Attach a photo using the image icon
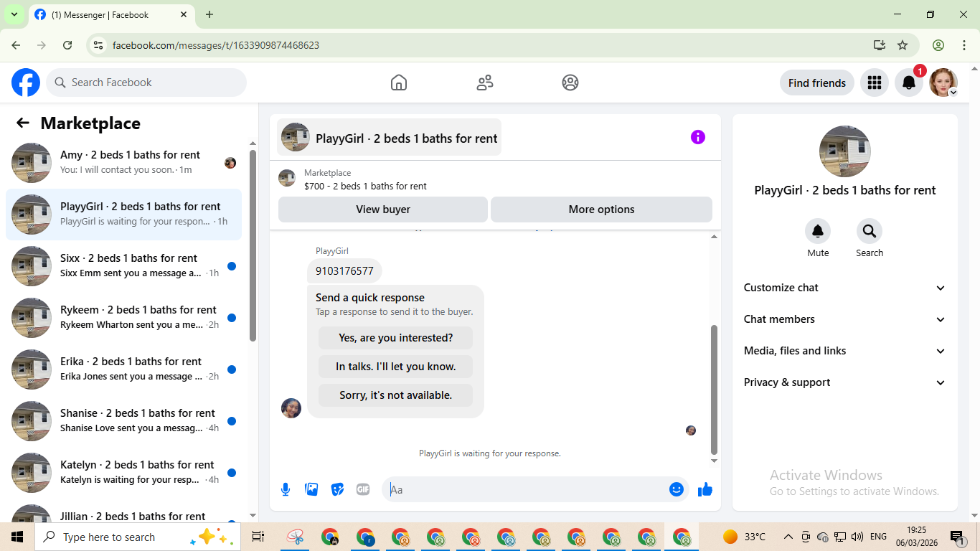This screenshot has height=551, width=980. click(311, 489)
